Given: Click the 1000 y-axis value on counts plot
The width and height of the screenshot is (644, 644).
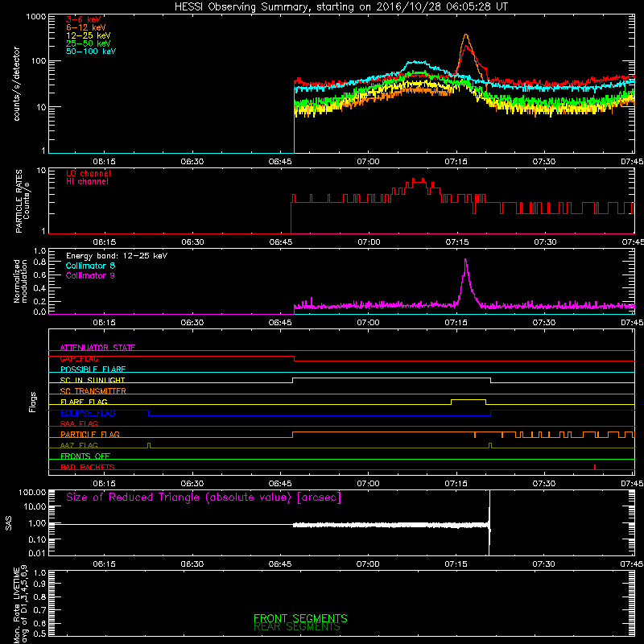Looking at the screenshot, I should pos(35,17).
